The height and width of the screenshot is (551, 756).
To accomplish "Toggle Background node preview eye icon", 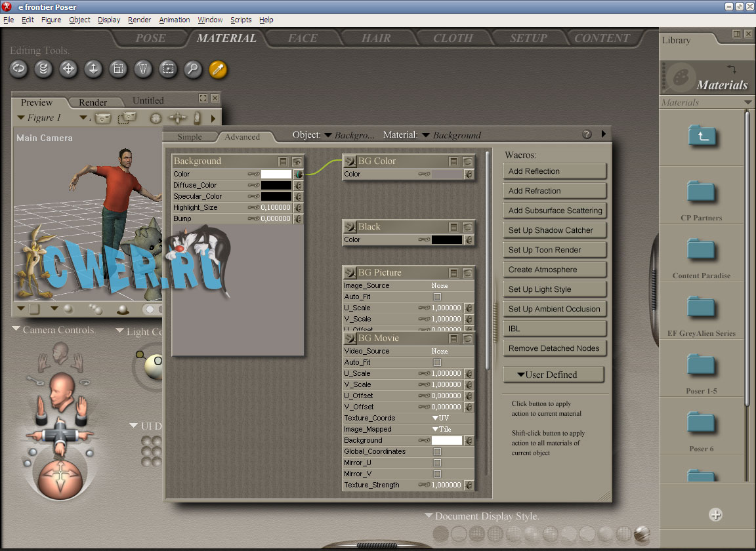I will click(297, 161).
